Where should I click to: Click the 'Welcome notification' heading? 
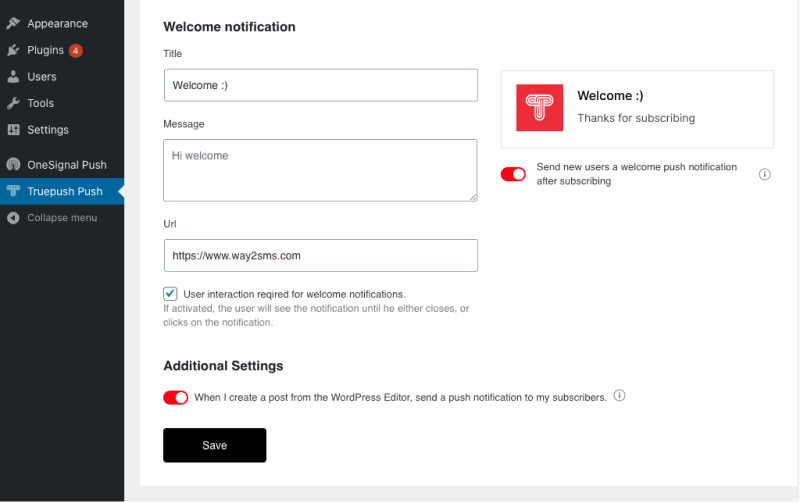pyautogui.click(x=230, y=27)
